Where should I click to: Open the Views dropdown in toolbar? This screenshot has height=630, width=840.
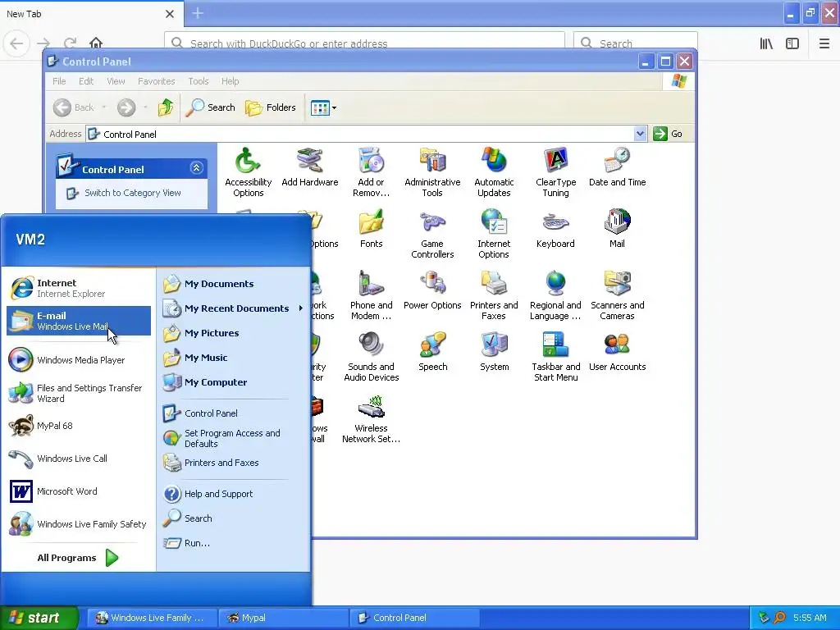[323, 107]
